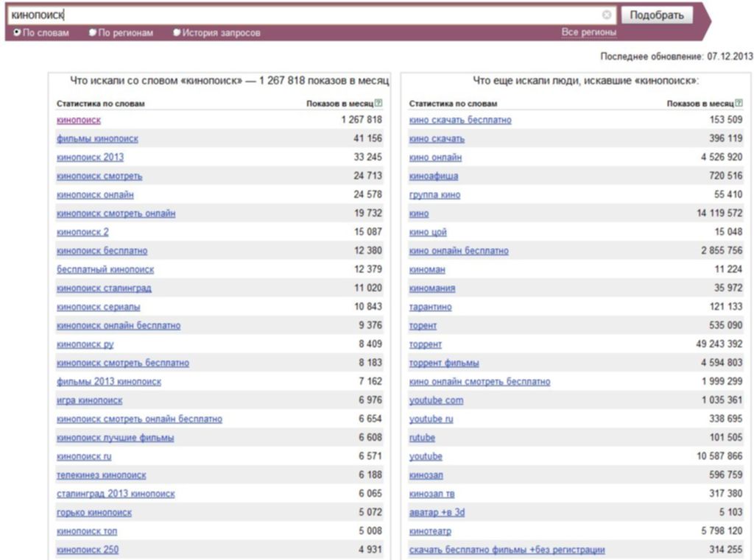The width and height of the screenshot is (754, 560).
Task: Open the 'группа кино' link
Action: 434,195
